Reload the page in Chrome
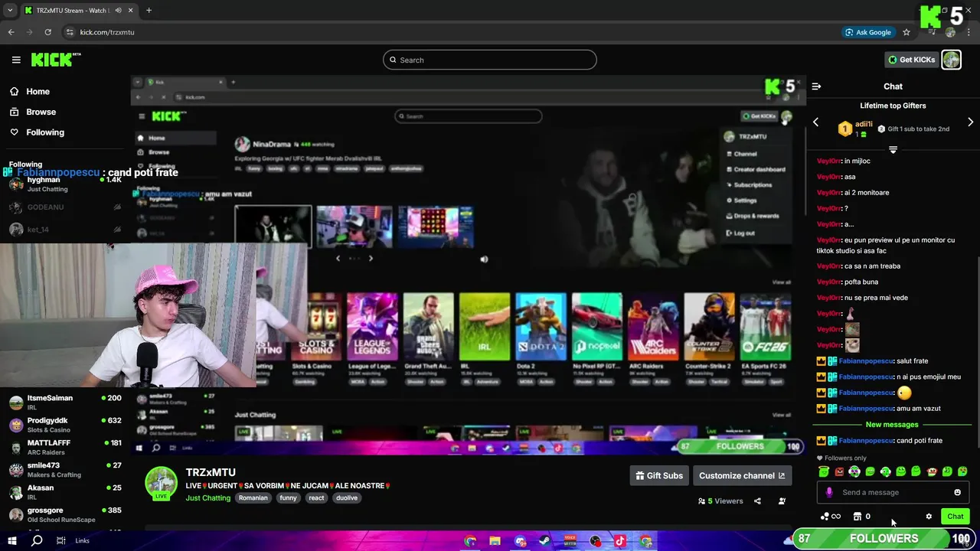Screen dimensions: 980x551 click(x=47, y=32)
